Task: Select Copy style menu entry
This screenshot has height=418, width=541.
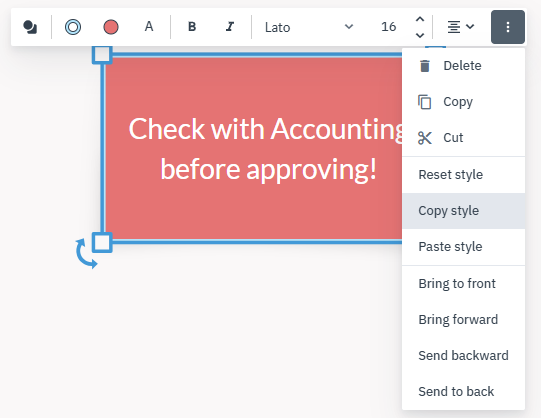Action: click(x=463, y=211)
